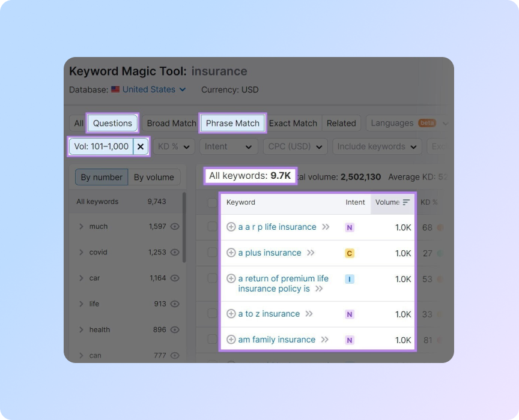
Task: Click double-arrow icon after am family insurance
Action: point(324,340)
